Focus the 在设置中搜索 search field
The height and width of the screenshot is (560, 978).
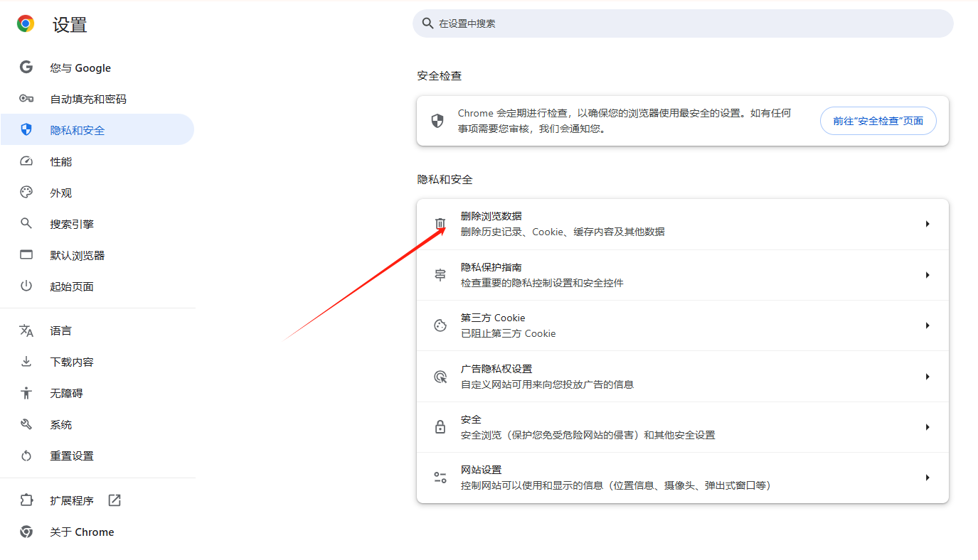pyautogui.click(x=683, y=23)
